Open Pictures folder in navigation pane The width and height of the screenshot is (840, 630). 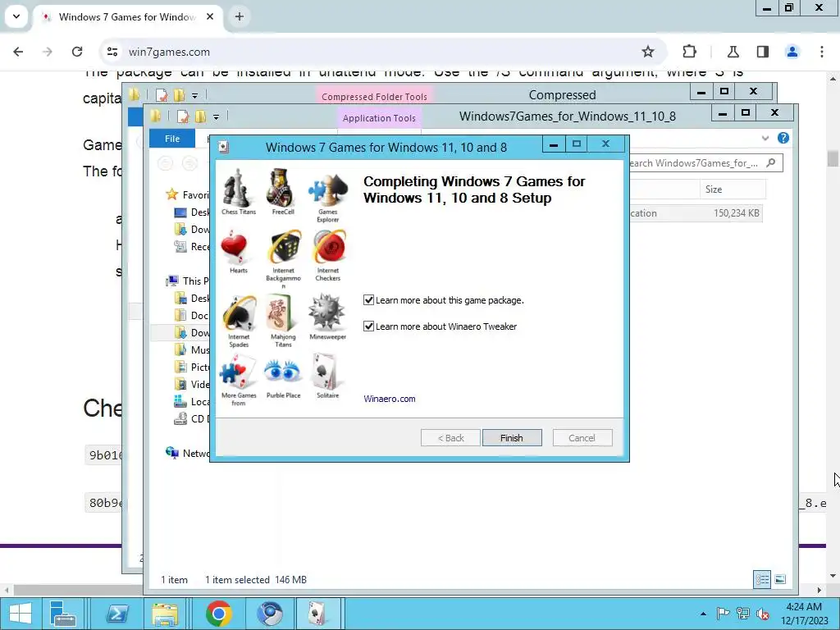click(192, 367)
